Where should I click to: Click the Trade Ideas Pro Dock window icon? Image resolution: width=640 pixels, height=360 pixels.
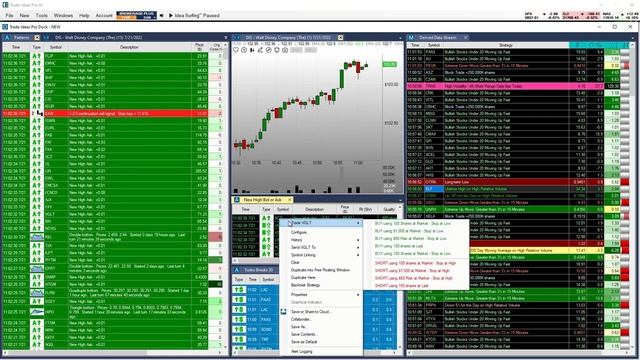(x=5, y=27)
